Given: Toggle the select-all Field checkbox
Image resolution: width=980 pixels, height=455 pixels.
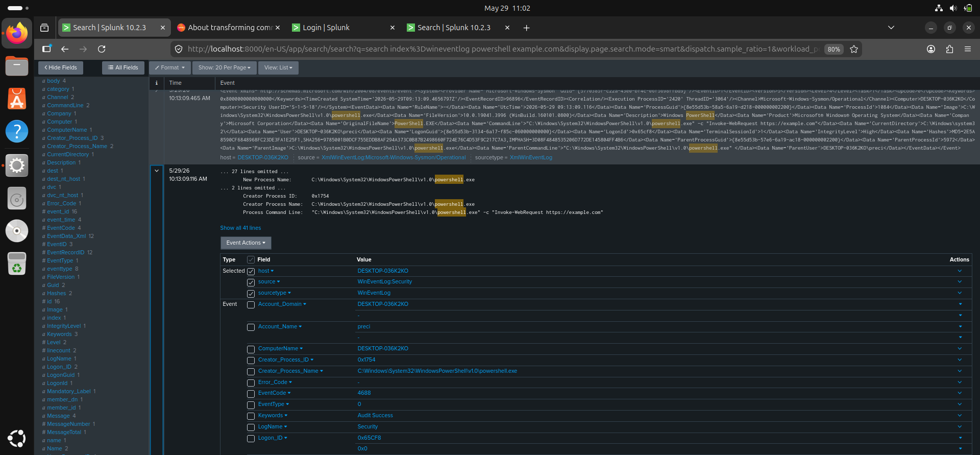Looking at the screenshot, I should click(x=251, y=260).
